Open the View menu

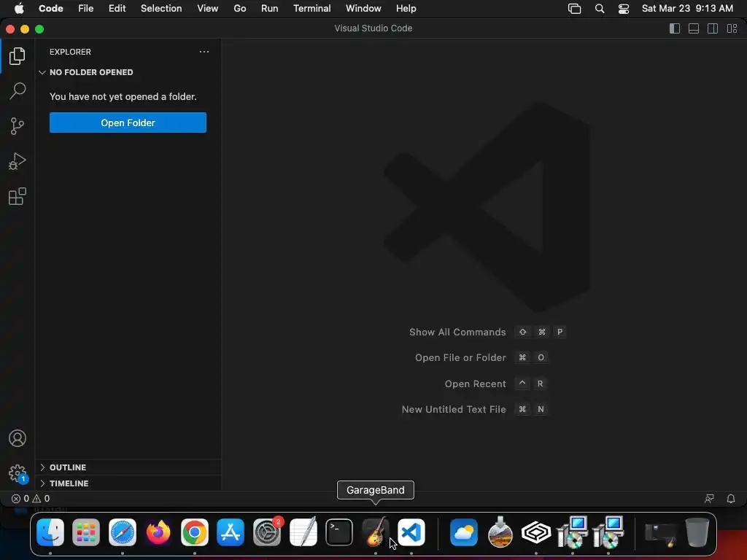(x=208, y=9)
